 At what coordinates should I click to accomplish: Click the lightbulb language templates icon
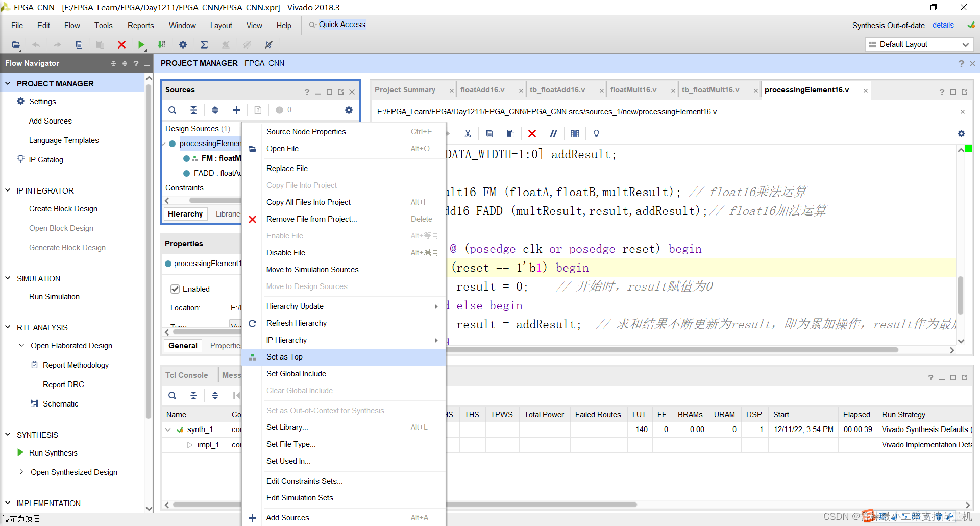tap(596, 134)
